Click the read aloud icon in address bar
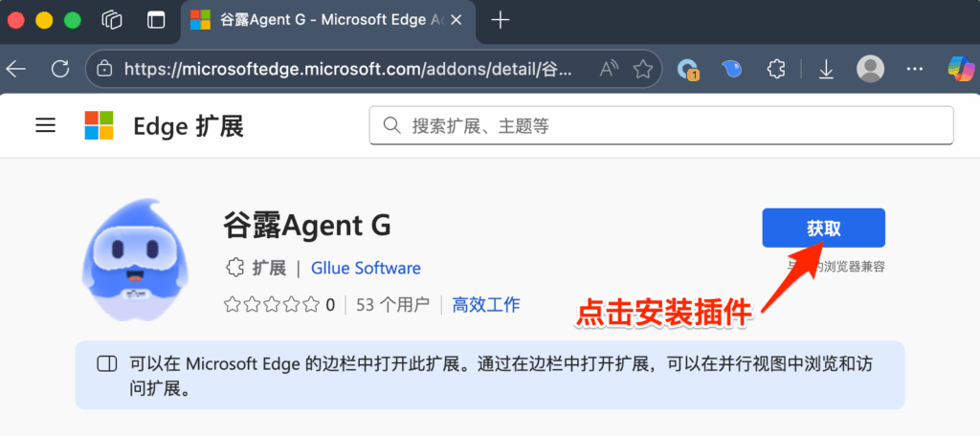980x436 pixels. pos(609,69)
